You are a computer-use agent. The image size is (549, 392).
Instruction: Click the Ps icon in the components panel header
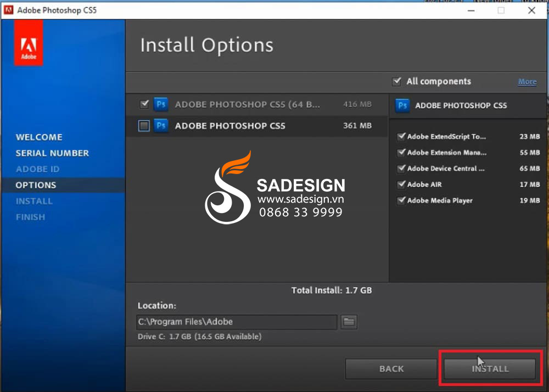(402, 105)
